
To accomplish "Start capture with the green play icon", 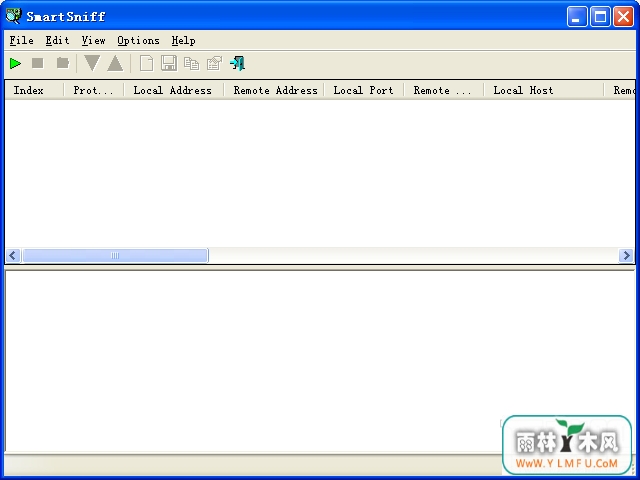I will (15, 63).
